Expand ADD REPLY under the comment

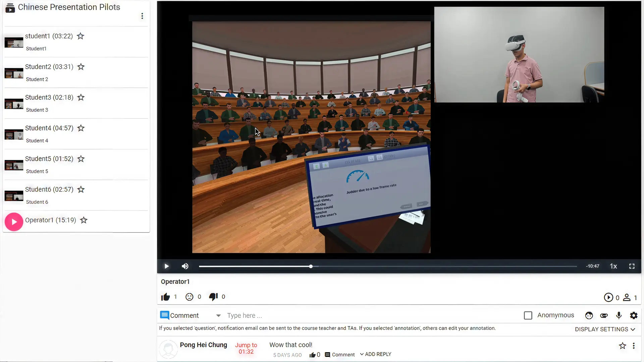tap(375, 354)
